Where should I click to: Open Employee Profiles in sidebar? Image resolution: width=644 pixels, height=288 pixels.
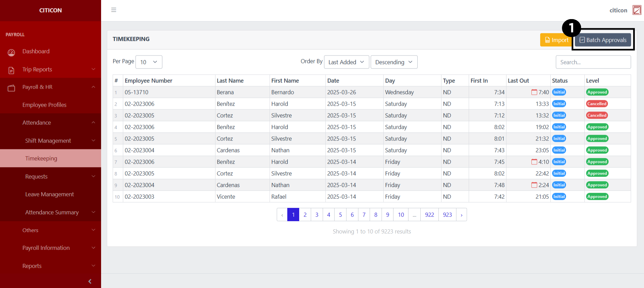coord(44,105)
